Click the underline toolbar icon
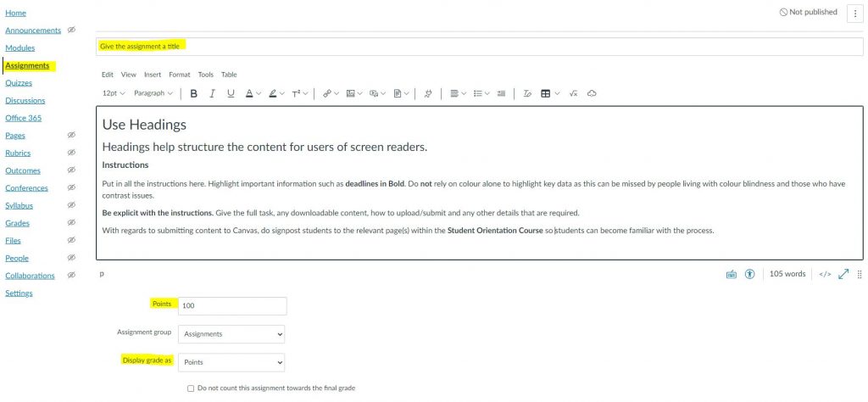Viewport: 868px width, 402px height. pyautogui.click(x=231, y=93)
